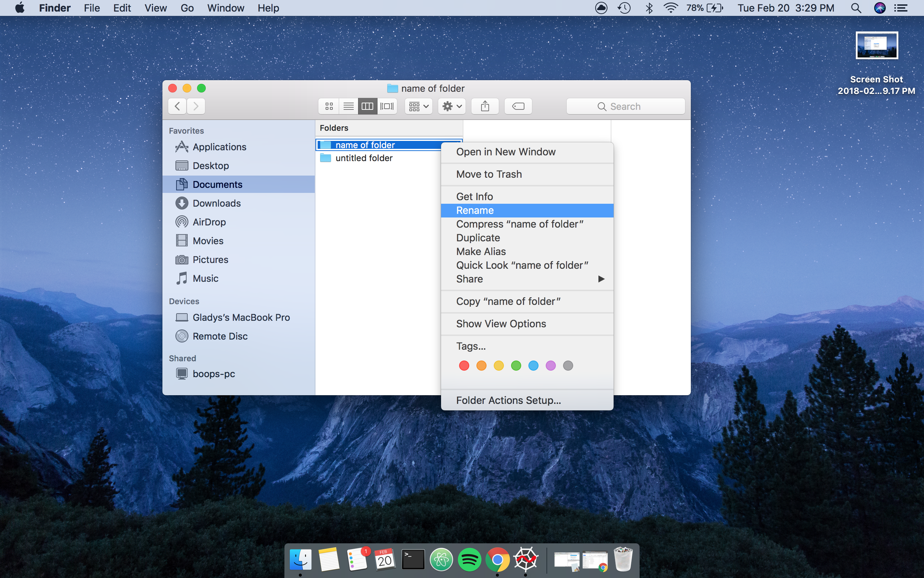Click the Share toolbar button
The width and height of the screenshot is (924, 578).
pos(485,106)
